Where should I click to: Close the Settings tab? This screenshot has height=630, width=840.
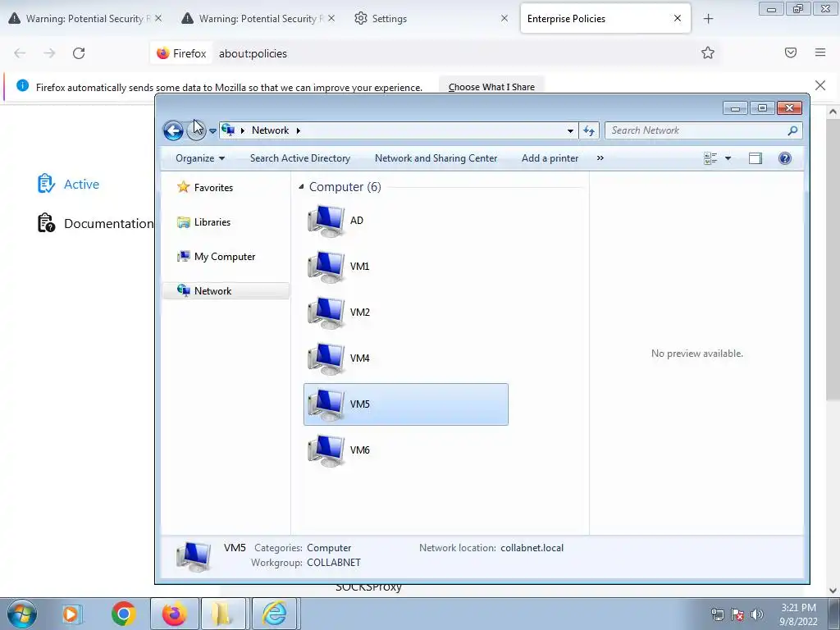pyautogui.click(x=504, y=18)
